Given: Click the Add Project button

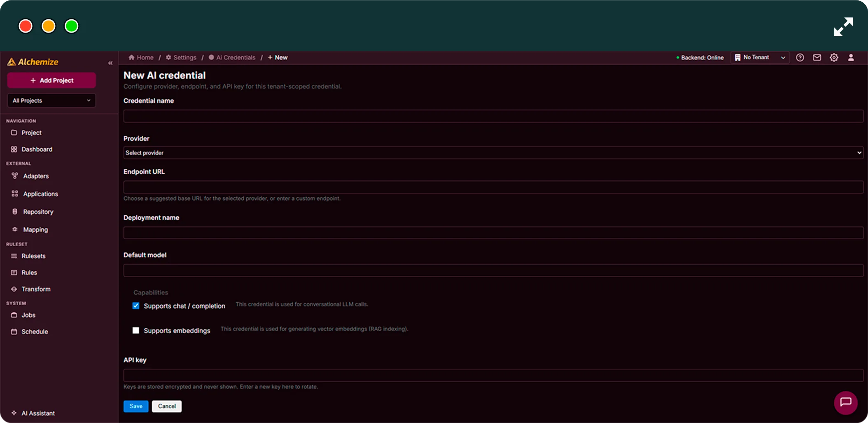Looking at the screenshot, I should tap(51, 80).
